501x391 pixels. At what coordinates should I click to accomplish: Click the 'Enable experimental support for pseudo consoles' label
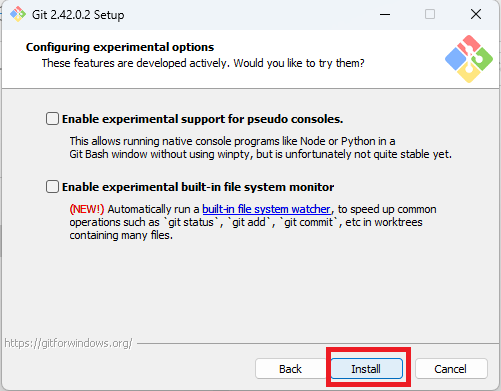202,119
